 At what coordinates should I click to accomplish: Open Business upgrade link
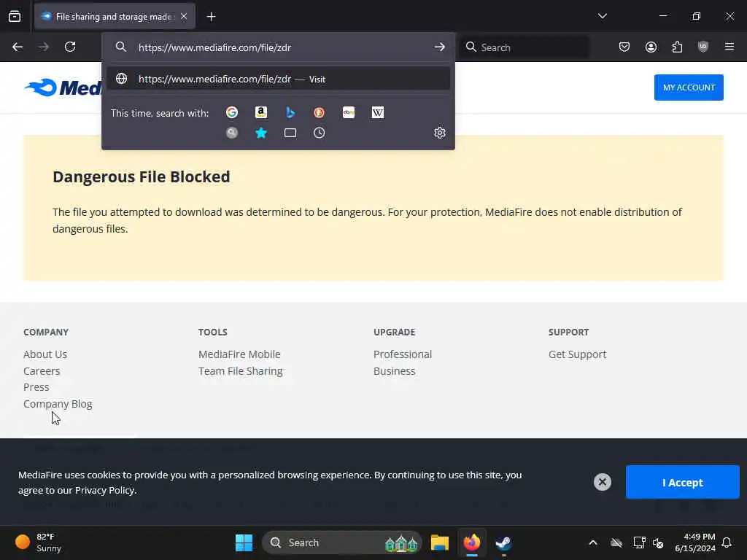coord(395,371)
